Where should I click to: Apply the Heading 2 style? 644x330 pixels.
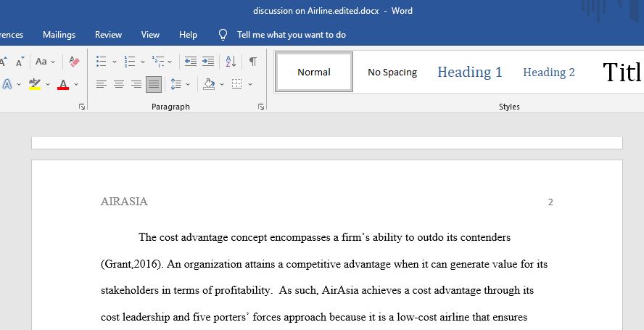(549, 73)
